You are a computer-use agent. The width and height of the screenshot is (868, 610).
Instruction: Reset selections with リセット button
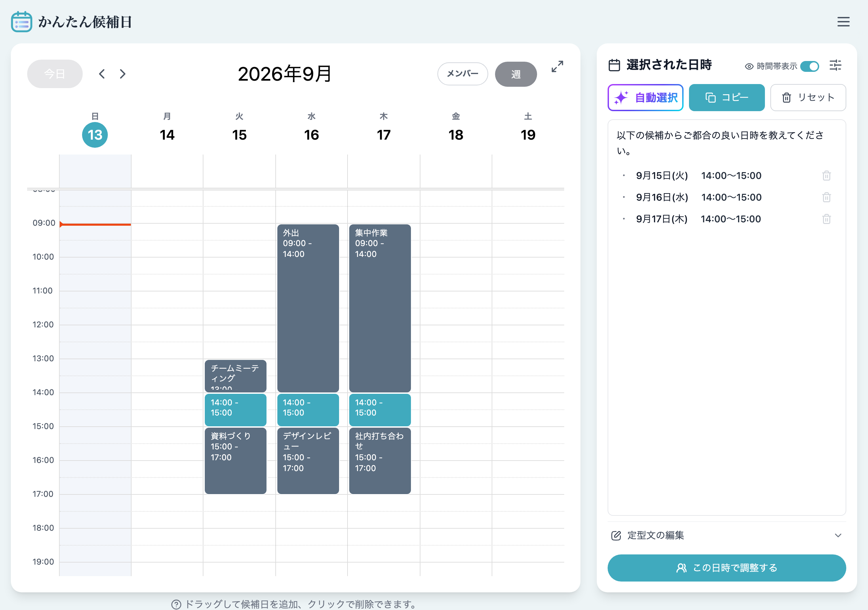pyautogui.click(x=808, y=98)
